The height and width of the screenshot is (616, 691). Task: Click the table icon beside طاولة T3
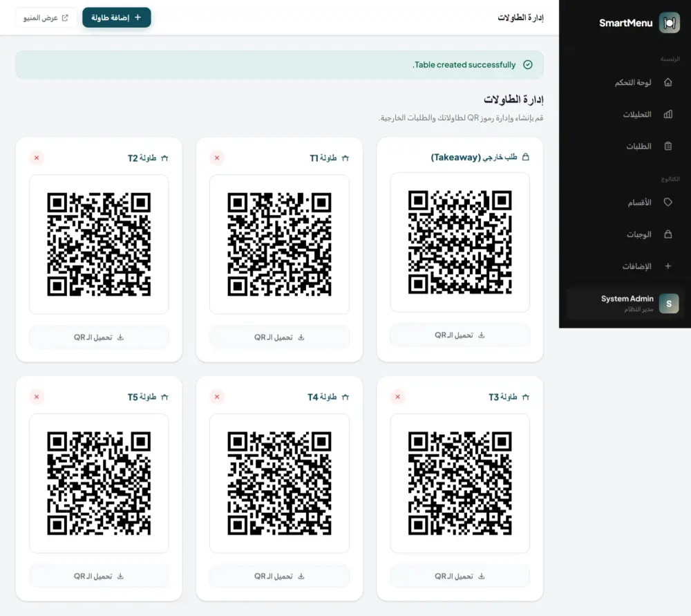point(525,397)
